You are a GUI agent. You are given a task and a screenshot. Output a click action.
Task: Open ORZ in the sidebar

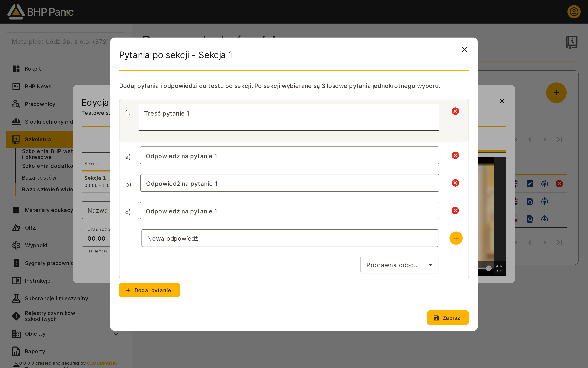click(39, 228)
